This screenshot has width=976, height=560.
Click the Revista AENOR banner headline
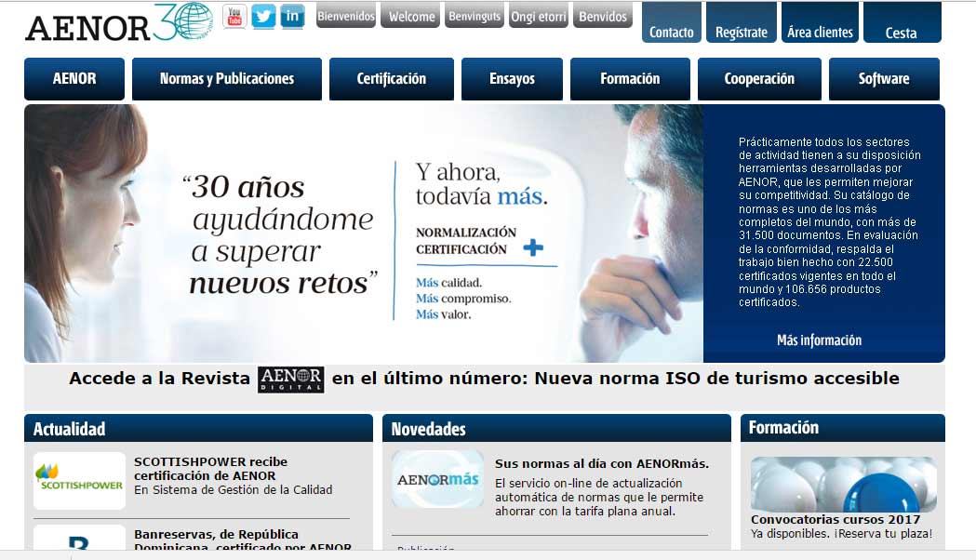(484, 379)
